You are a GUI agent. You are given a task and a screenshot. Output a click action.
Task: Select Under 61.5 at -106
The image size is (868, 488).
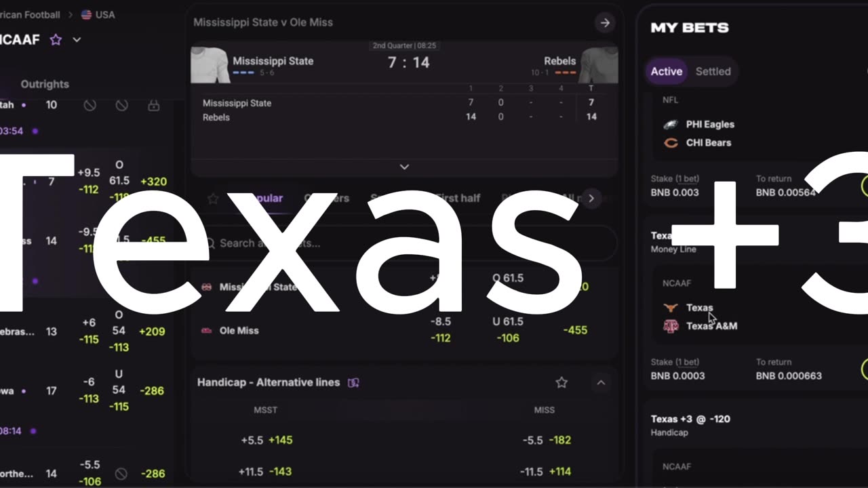[508, 329]
